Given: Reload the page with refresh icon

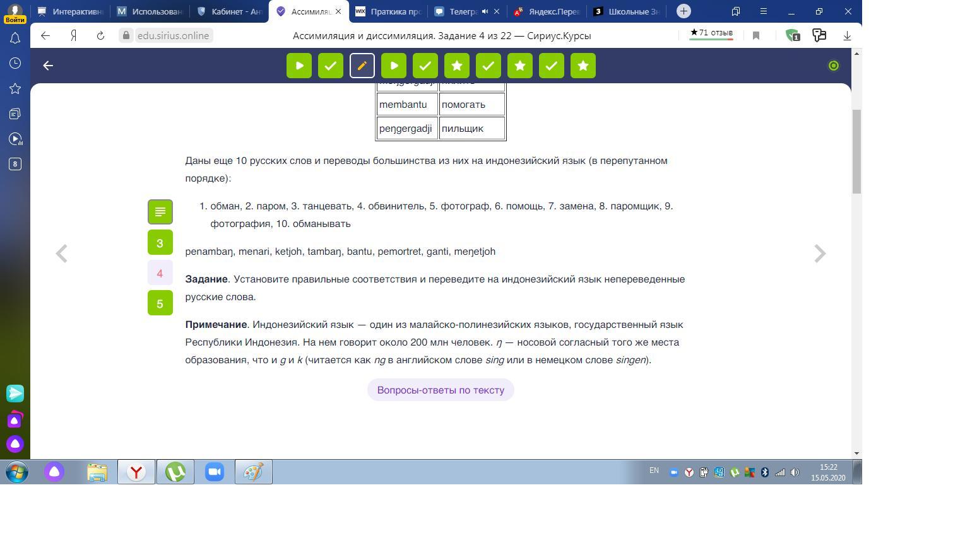Looking at the screenshot, I should tap(100, 36).
